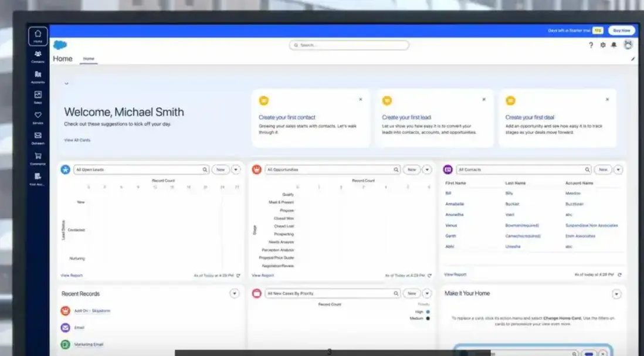
Task: Open the Help question mark icon
Action: [591, 45]
